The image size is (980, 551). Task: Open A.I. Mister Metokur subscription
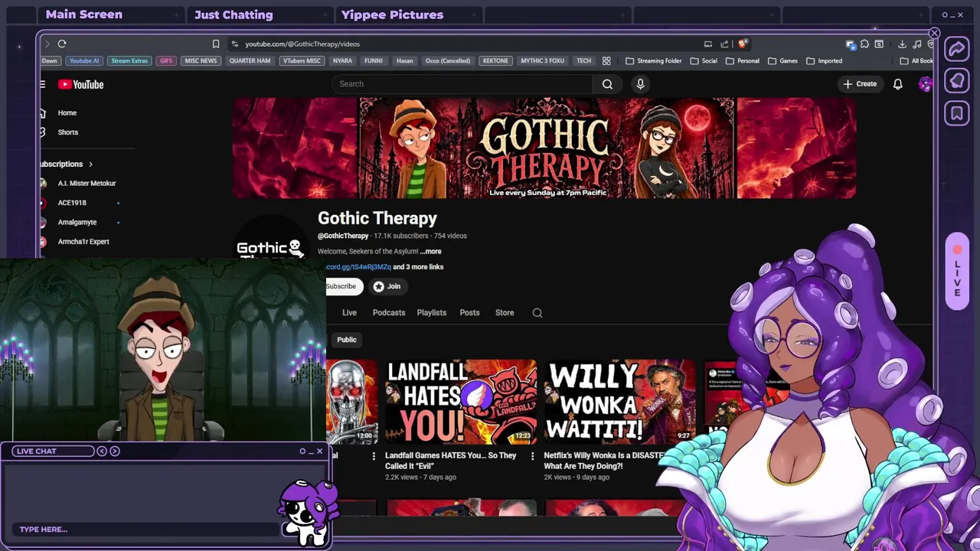coord(87,184)
